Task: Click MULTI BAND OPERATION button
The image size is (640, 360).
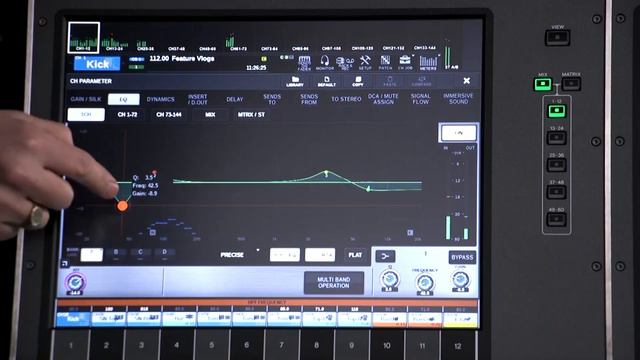Action: pos(333,282)
